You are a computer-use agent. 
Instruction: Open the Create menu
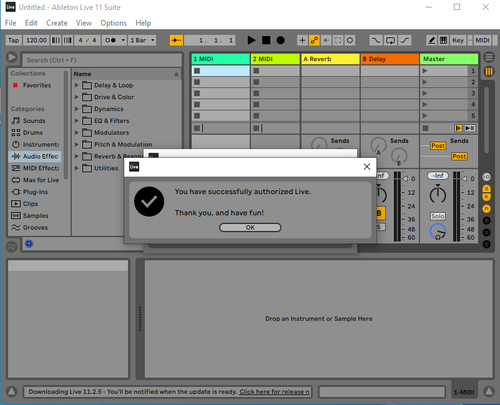[57, 23]
